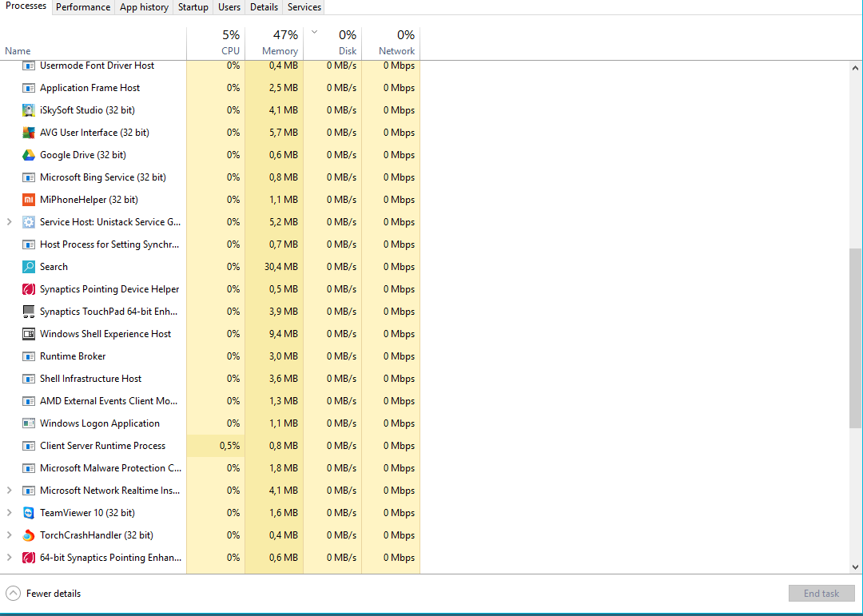Click the Google Drive process icon
Viewport: 863px width, 616px height.
[x=29, y=155]
